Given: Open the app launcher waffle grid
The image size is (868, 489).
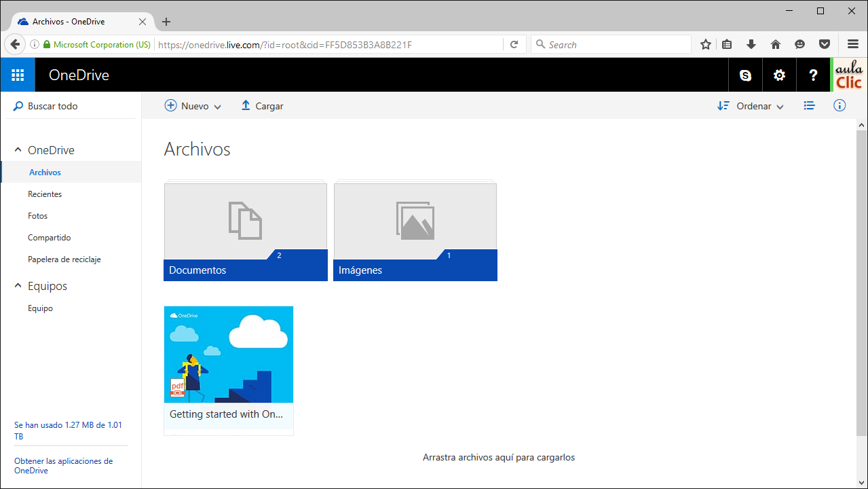Looking at the screenshot, I should [x=18, y=75].
